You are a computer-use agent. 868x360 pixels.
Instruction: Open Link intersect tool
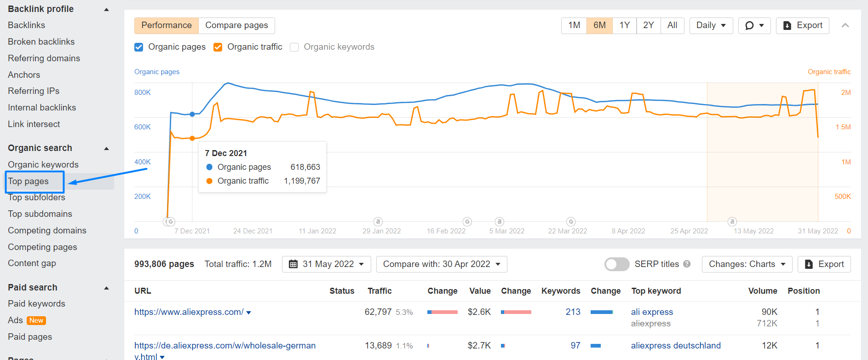click(x=34, y=124)
